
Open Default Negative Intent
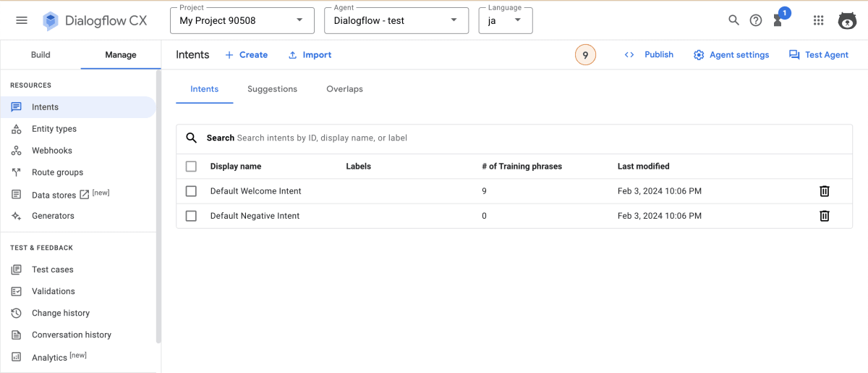pyautogui.click(x=255, y=216)
